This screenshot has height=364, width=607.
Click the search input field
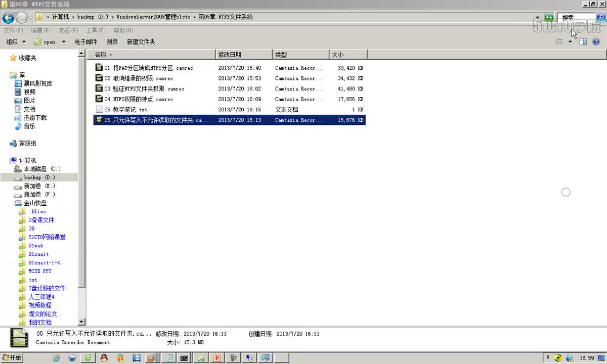click(577, 17)
